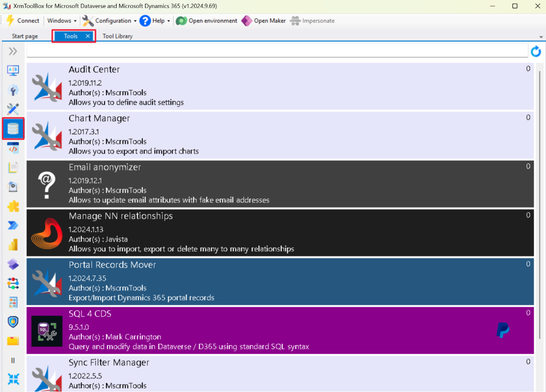
Task: Select the Tools tab
Action: [x=71, y=36]
